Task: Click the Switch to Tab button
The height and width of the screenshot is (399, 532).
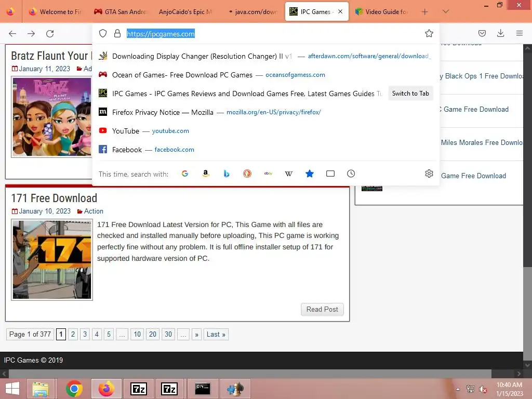Action: point(410,94)
